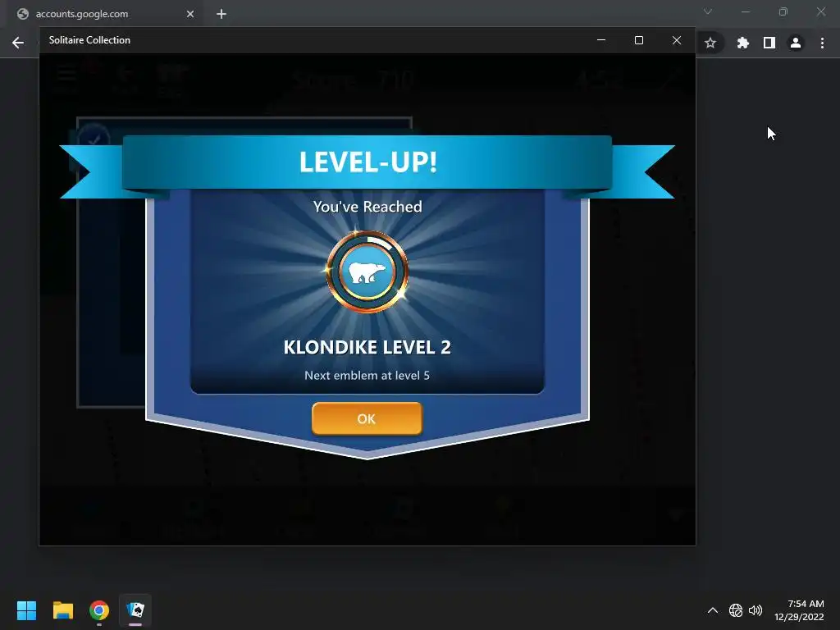Screen dimensions: 840x630
Task: Maximize the Solitaire Collection window
Action: [638, 40]
